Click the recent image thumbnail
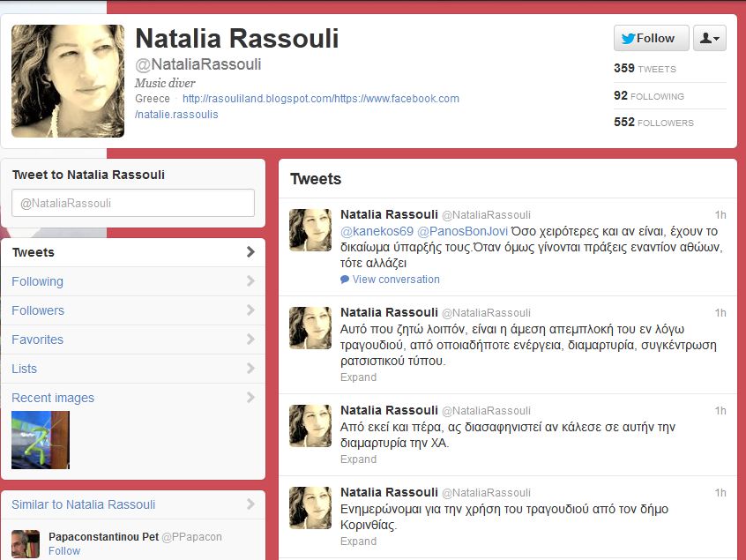746x560 pixels. click(x=41, y=439)
